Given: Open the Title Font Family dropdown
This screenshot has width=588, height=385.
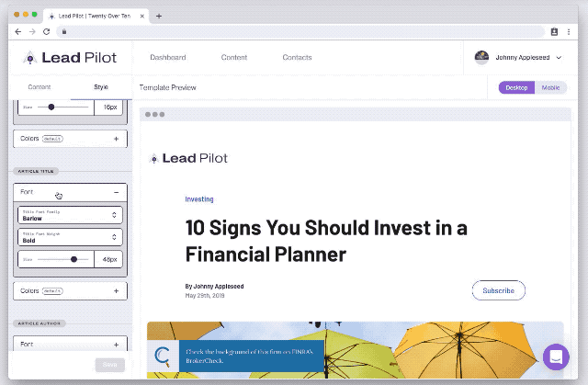Looking at the screenshot, I should click(x=70, y=215).
